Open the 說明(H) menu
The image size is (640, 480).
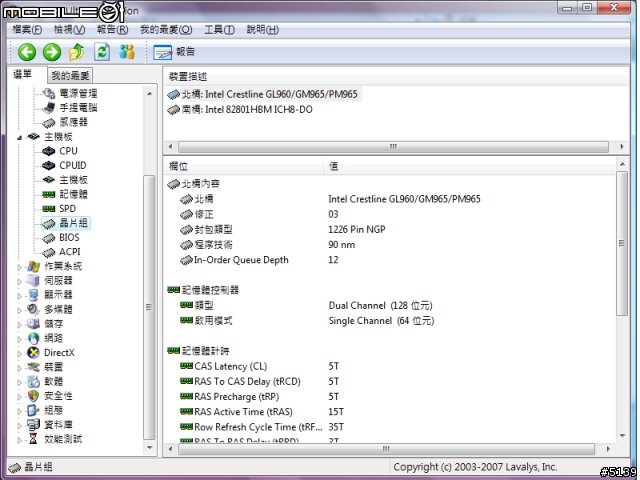(262, 30)
